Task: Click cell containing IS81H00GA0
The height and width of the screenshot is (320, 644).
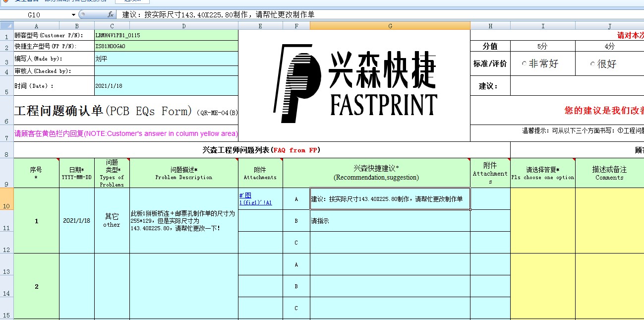Action: 166,46
